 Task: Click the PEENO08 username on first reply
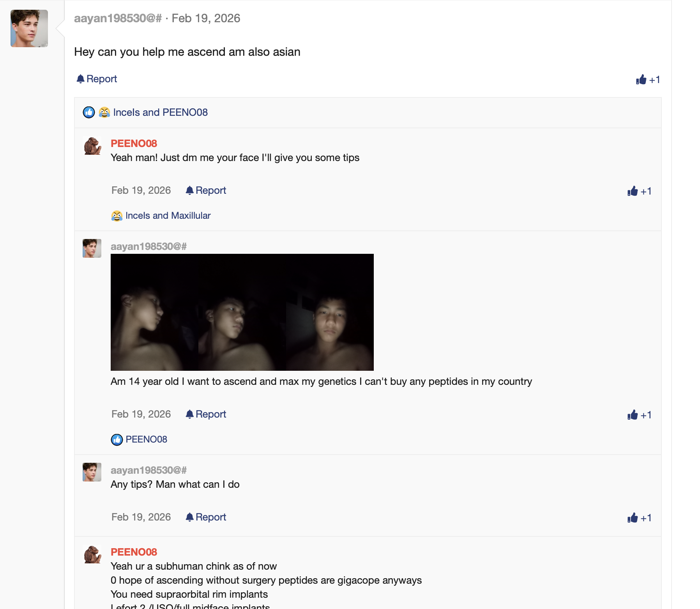[x=134, y=143]
